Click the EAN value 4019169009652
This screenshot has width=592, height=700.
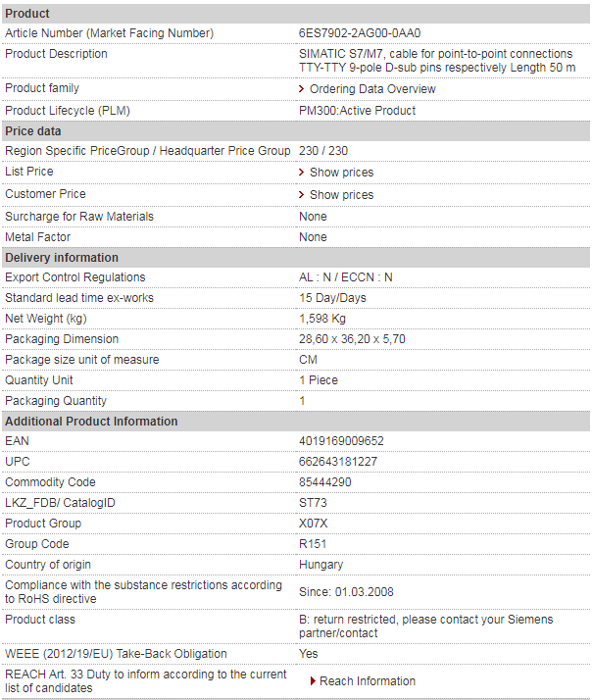pos(341,441)
